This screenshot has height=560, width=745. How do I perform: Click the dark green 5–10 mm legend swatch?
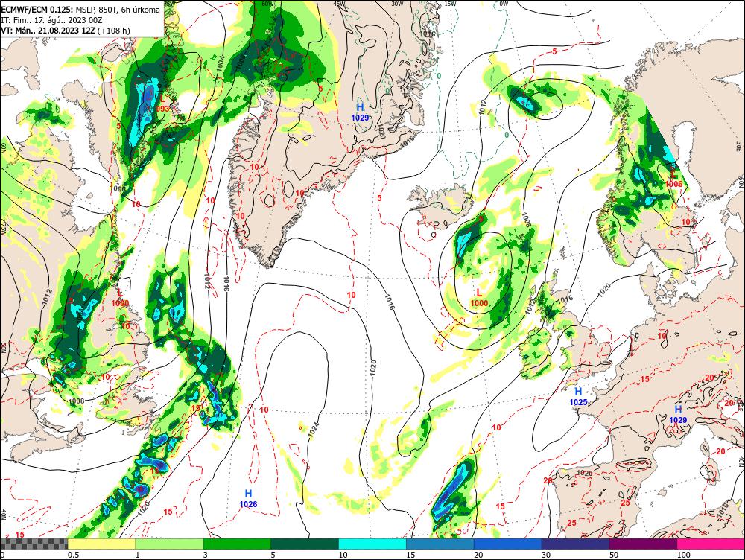(x=305, y=544)
